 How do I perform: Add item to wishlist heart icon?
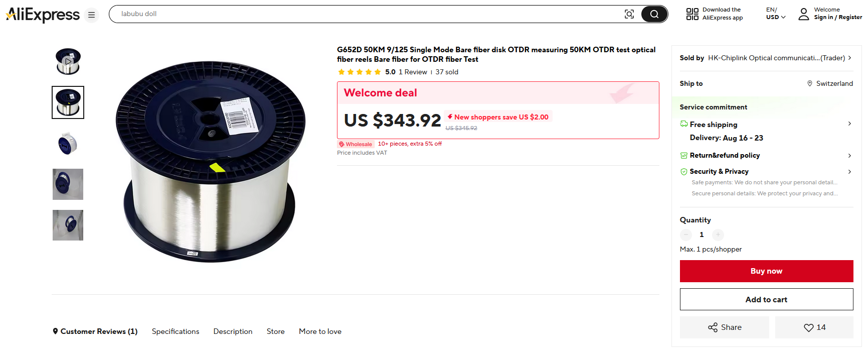[808, 327]
